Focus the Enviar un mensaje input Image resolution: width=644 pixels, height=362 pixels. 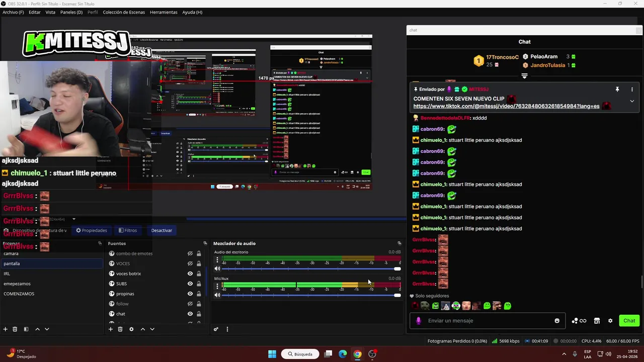[488, 321]
